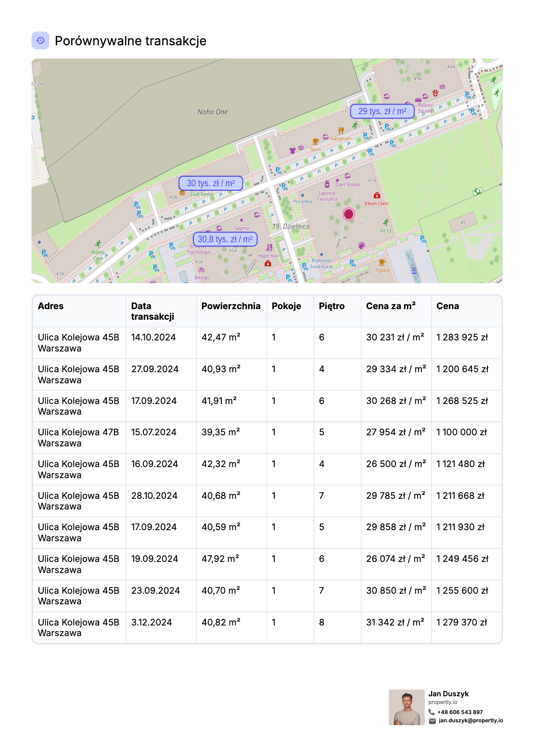
Task: Click the Typika cafe cup icon
Action: pos(382,262)
